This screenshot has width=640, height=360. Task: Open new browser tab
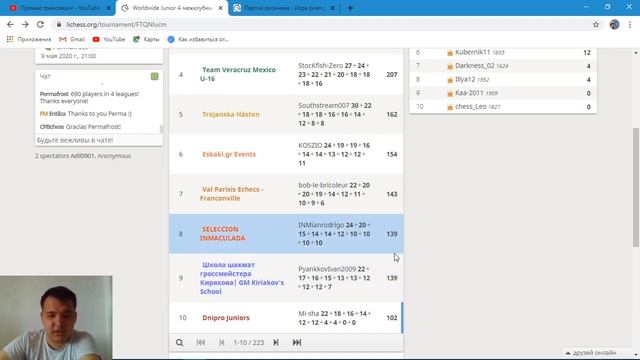point(350,8)
